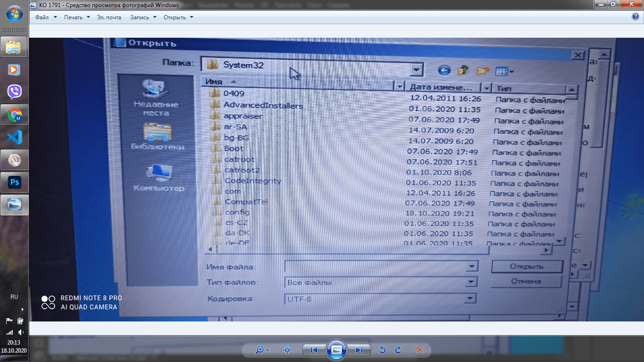
Task: Rotate the photo clockwise
Action: point(398,350)
